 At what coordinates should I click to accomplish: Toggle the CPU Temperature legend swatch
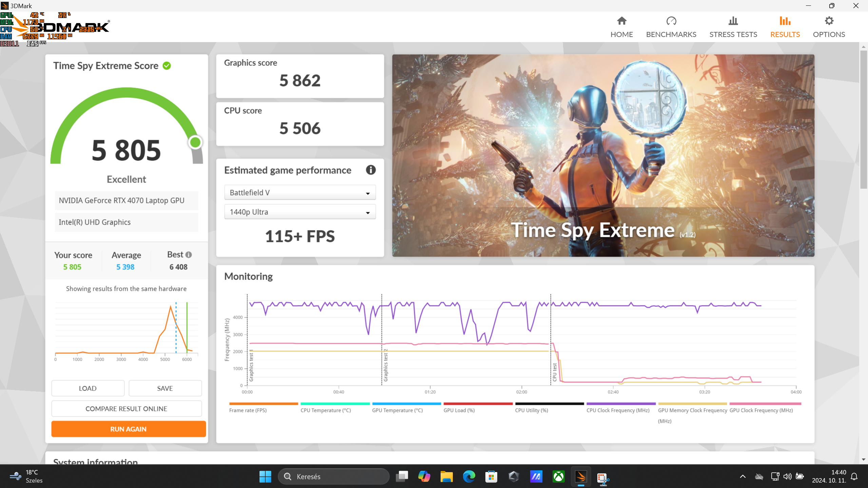[335, 403]
